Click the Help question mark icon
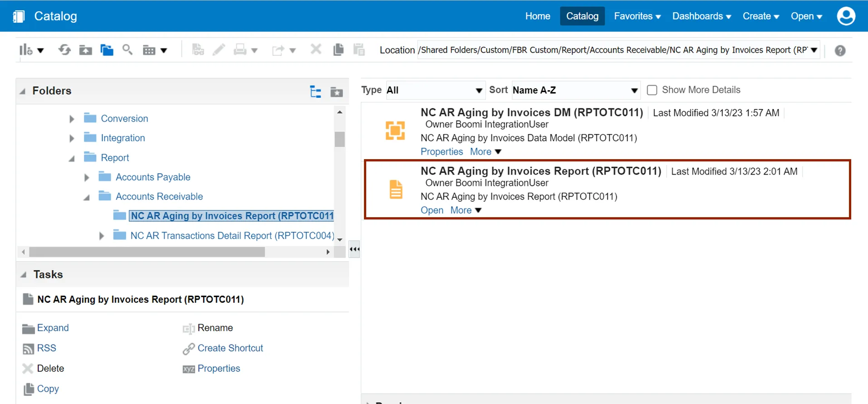 point(840,51)
